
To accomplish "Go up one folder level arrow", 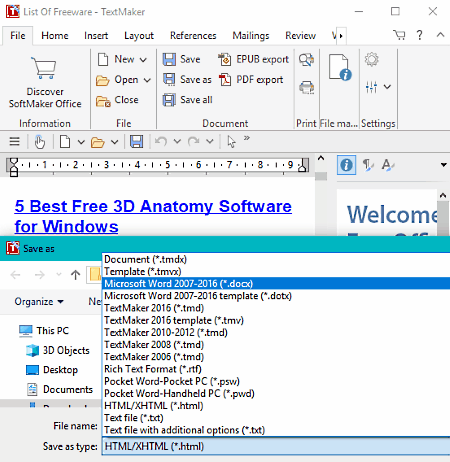I will click(76, 275).
